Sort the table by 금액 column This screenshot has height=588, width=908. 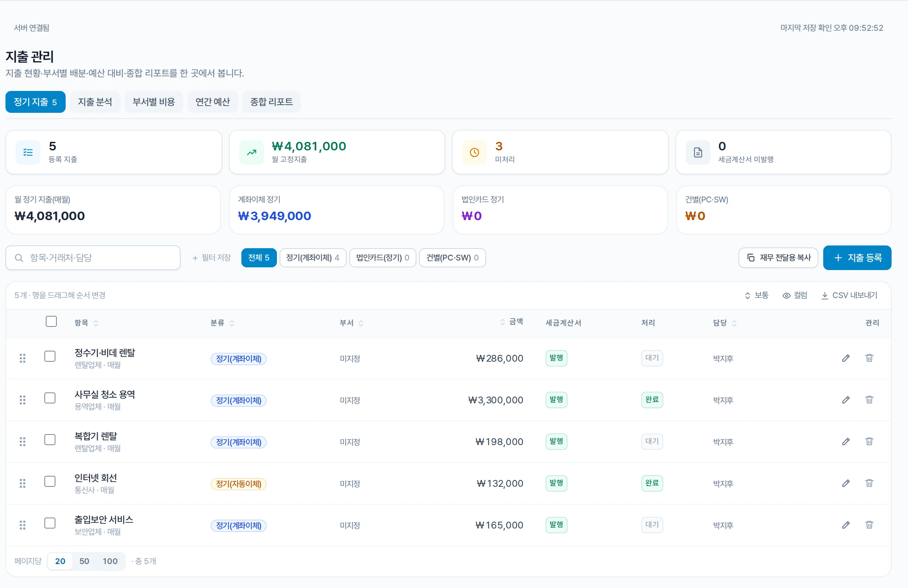pyautogui.click(x=511, y=322)
